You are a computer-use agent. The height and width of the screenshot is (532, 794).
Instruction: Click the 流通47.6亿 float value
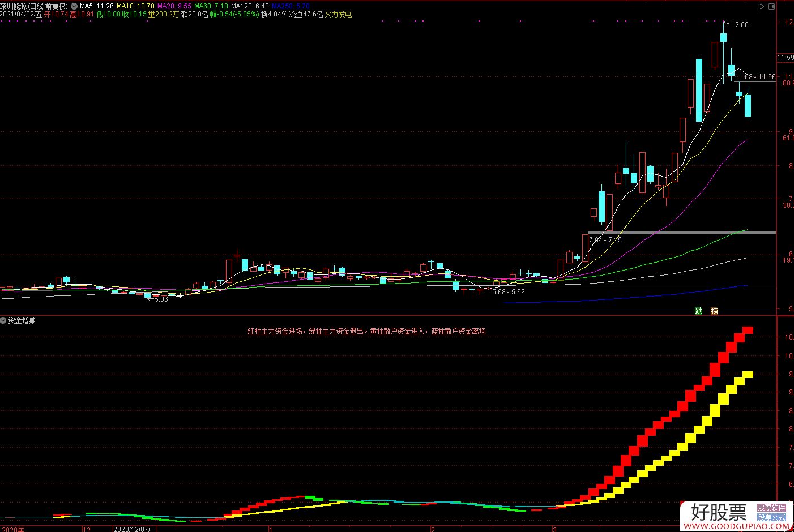[306, 14]
